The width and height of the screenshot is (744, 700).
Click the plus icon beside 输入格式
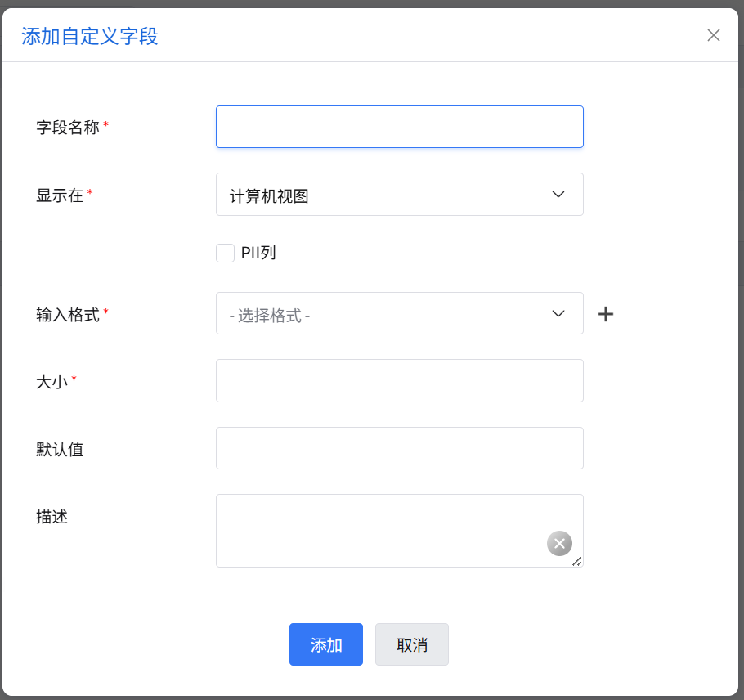click(606, 314)
